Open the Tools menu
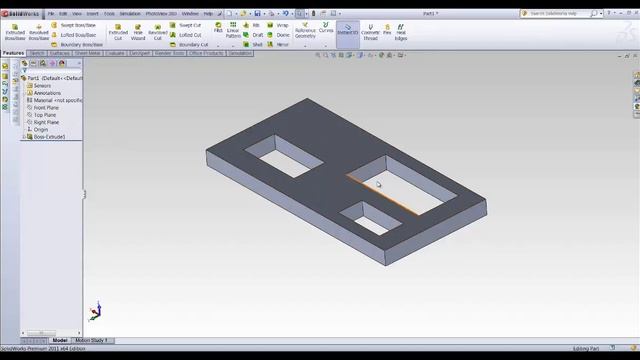 [109, 14]
